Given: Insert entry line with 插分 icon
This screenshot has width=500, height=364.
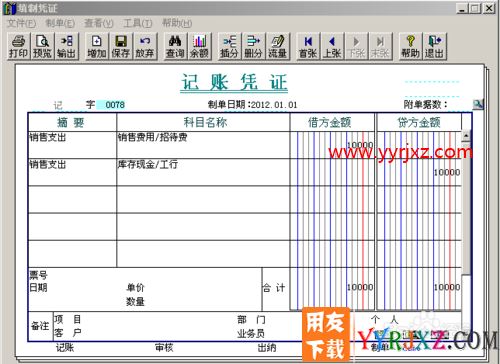Looking at the screenshot, I should click(229, 46).
